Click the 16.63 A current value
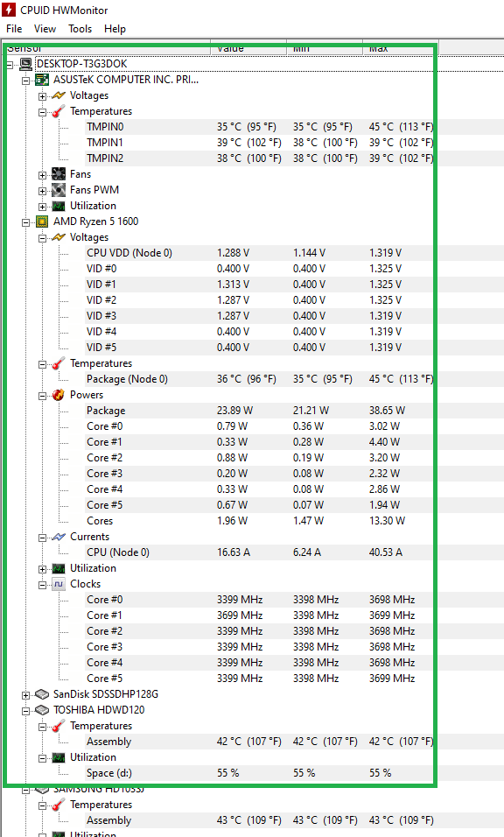Screen dimensions: 504x837 (233, 552)
